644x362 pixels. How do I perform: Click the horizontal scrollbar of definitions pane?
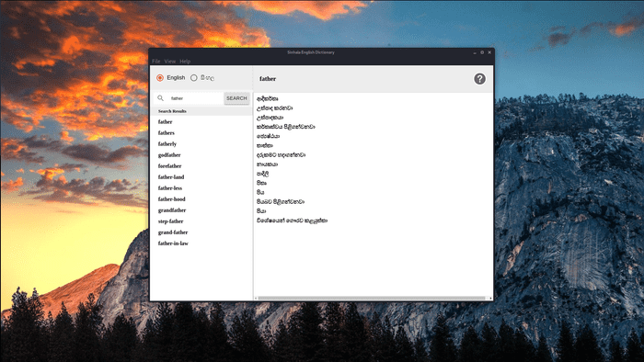click(x=372, y=298)
